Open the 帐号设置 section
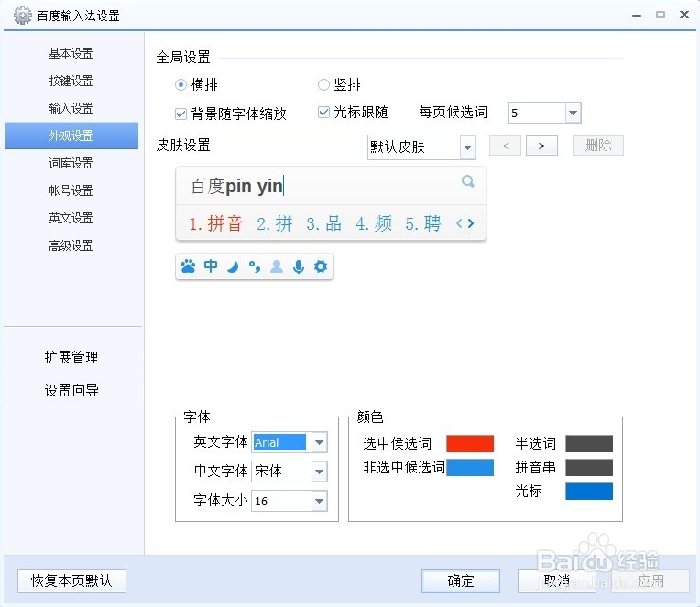 coord(71,190)
